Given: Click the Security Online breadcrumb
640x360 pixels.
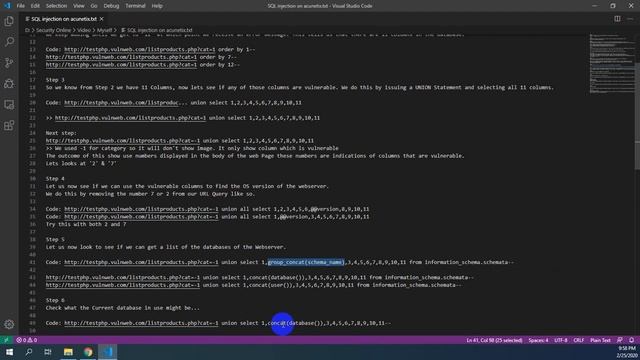Looking at the screenshot, I should (x=53, y=30).
